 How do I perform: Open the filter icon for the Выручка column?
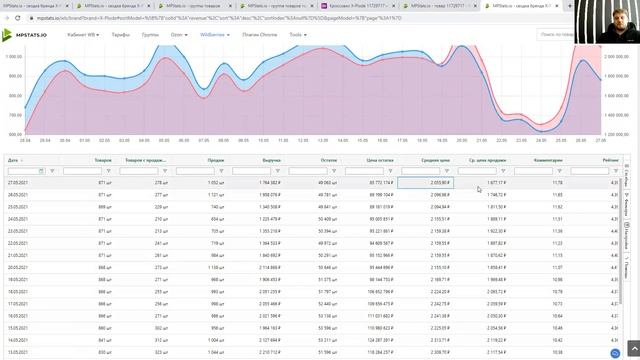[278, 171]
